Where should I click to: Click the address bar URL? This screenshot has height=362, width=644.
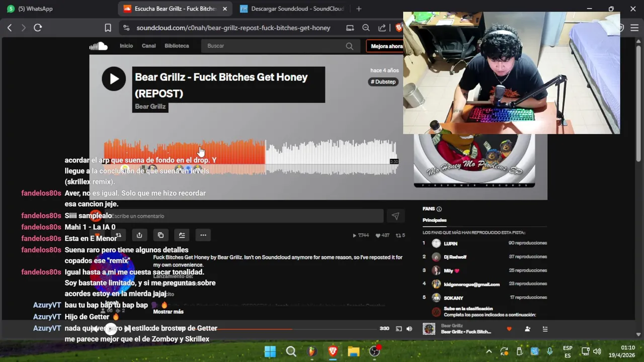(x=233, y=28)
